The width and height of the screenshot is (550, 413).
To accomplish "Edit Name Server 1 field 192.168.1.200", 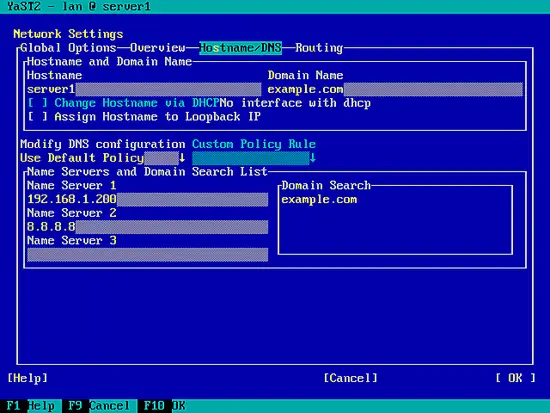I will (147, 199).
